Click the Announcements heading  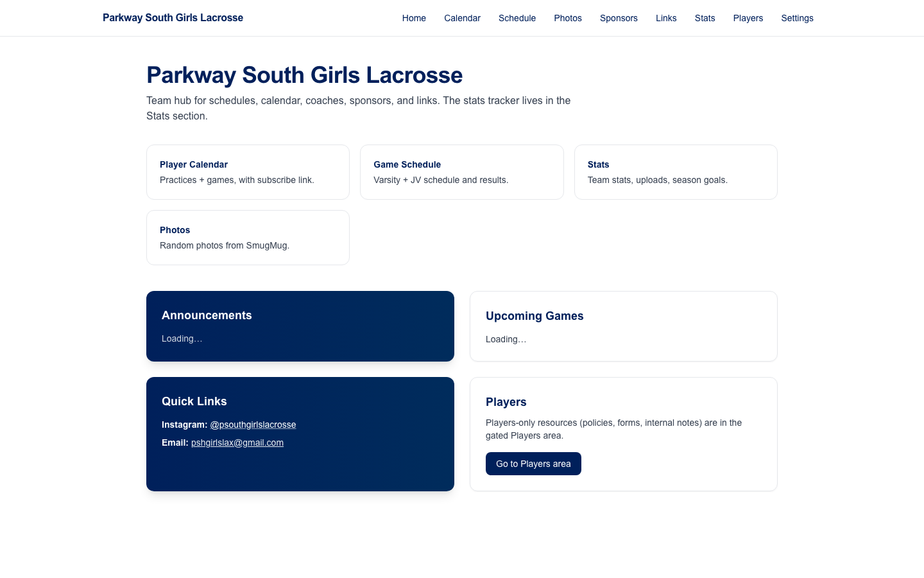coord(207,315)
